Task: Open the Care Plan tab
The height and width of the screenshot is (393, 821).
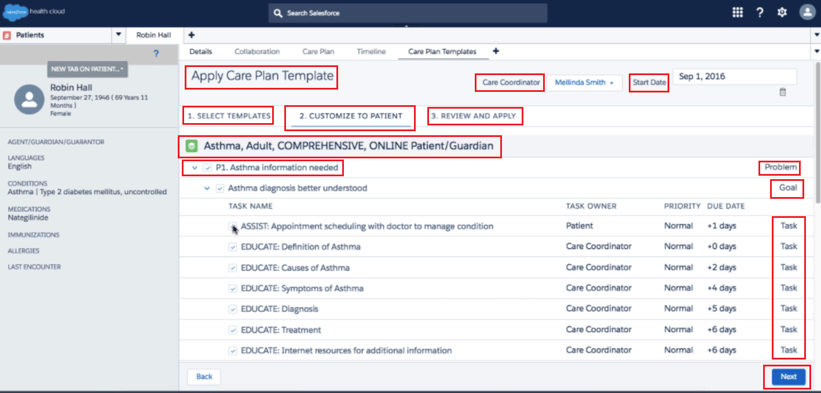Action: [318, 51]
